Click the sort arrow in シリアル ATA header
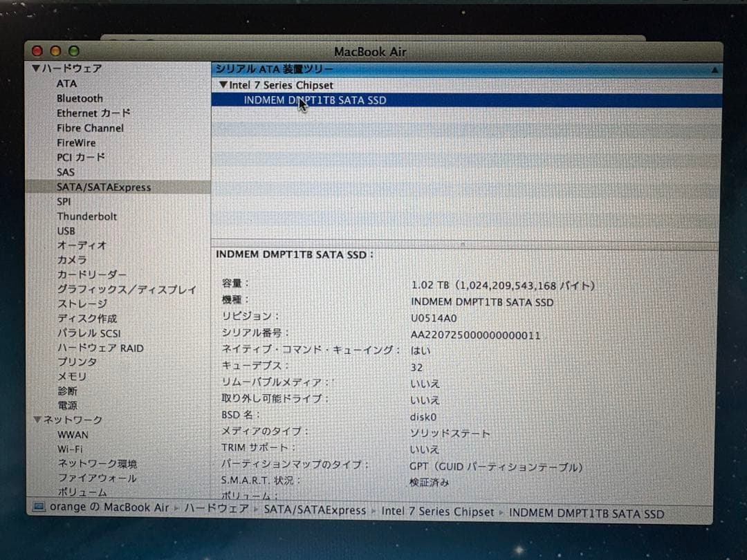This screenshot has width=747, height=560. coord(714,70)
